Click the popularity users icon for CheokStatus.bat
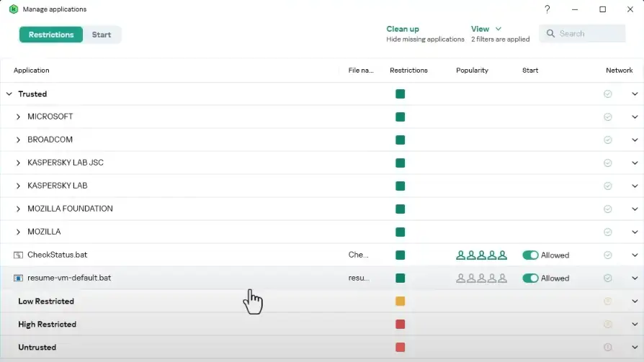Viewport: 644px width, 362px height. tap(481, 255)
